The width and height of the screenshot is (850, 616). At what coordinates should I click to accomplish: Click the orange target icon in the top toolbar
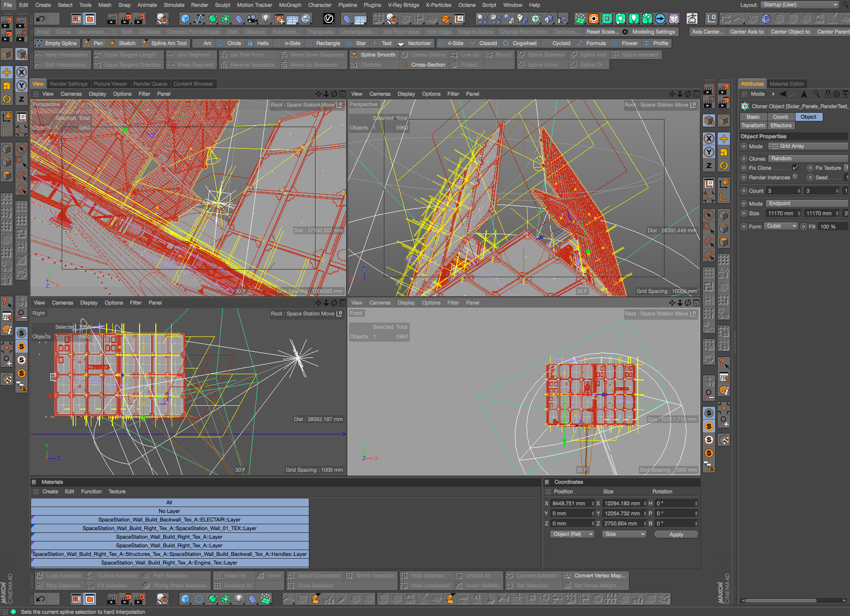pos(593,19)
